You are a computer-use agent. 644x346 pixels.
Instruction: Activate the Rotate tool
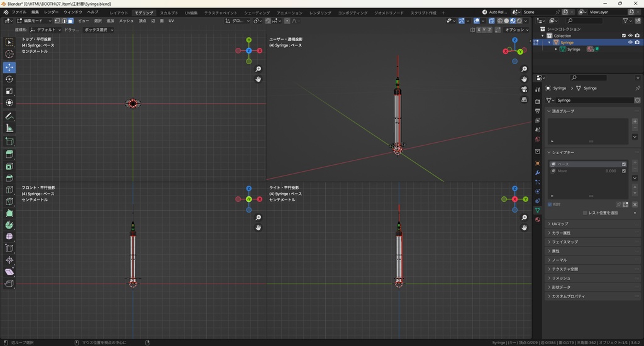coord(9,79)
